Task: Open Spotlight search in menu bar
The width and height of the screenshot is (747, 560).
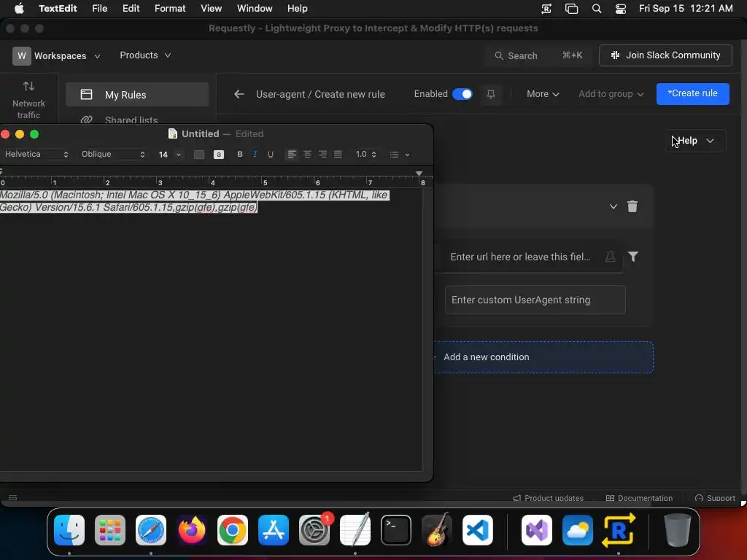Action: coord(597,9)
